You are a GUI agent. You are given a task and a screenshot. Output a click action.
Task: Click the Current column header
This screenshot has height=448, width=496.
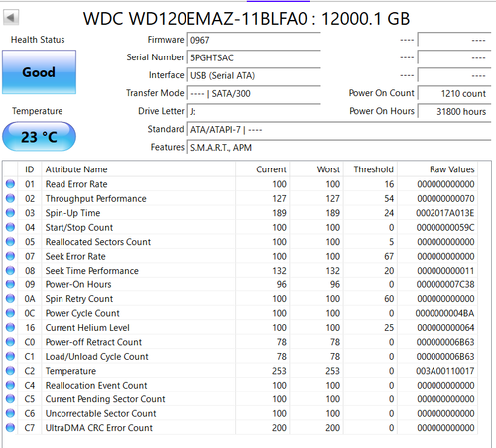point(263,169)
